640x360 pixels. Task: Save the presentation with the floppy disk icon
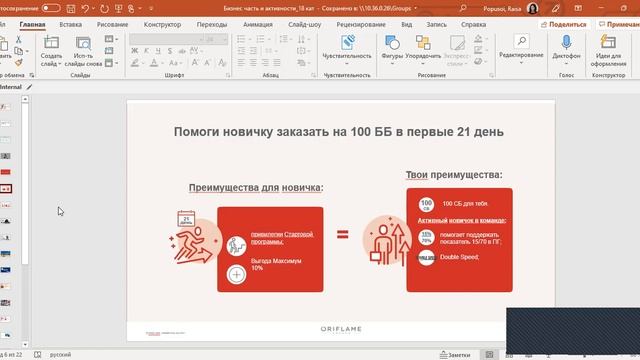(71, 8)
